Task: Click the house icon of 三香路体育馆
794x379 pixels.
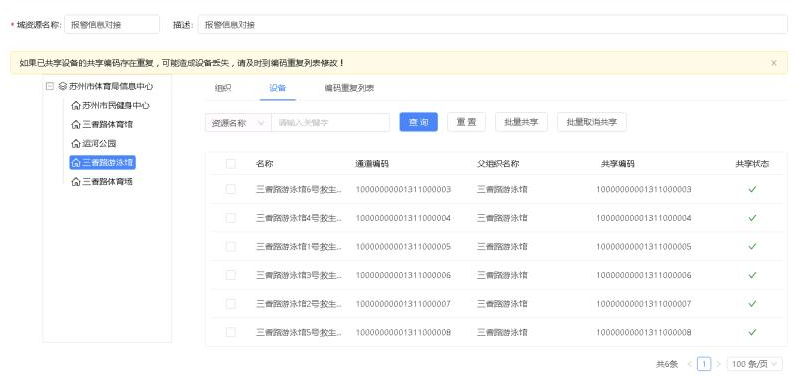Action: click(76, 125)
